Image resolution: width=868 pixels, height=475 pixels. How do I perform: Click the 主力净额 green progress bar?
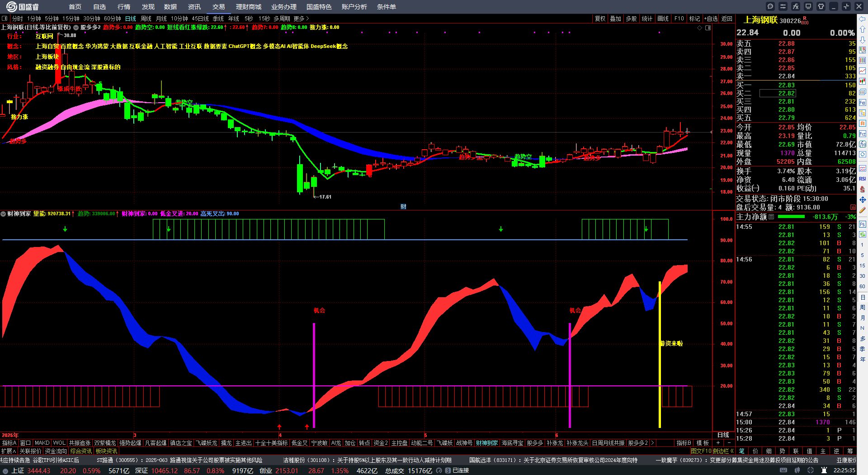[791, 217]
